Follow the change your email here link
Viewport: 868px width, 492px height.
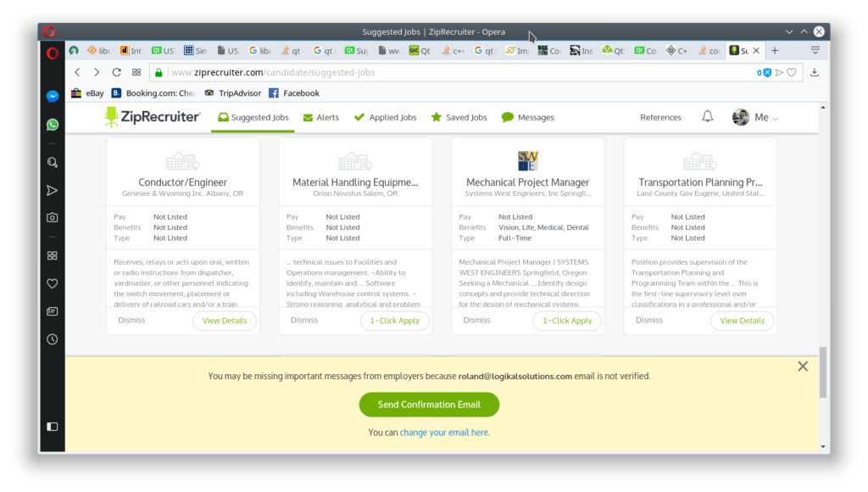point(444,432)
